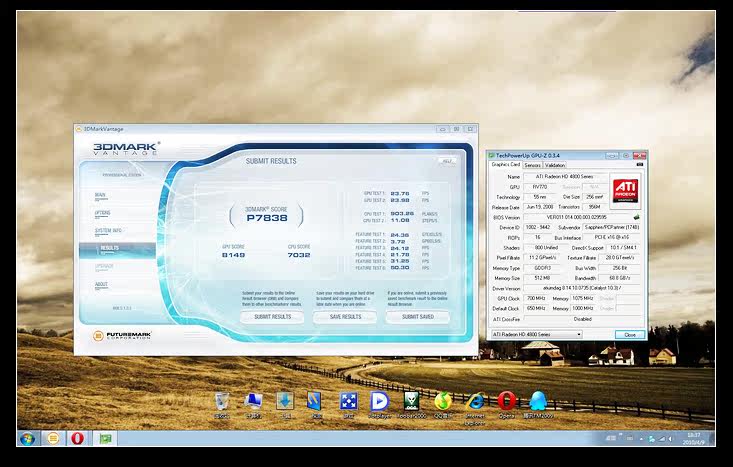This screenshot has width=733, height=467.
Task: Click the Save Results button
Action: coord(345,316)
